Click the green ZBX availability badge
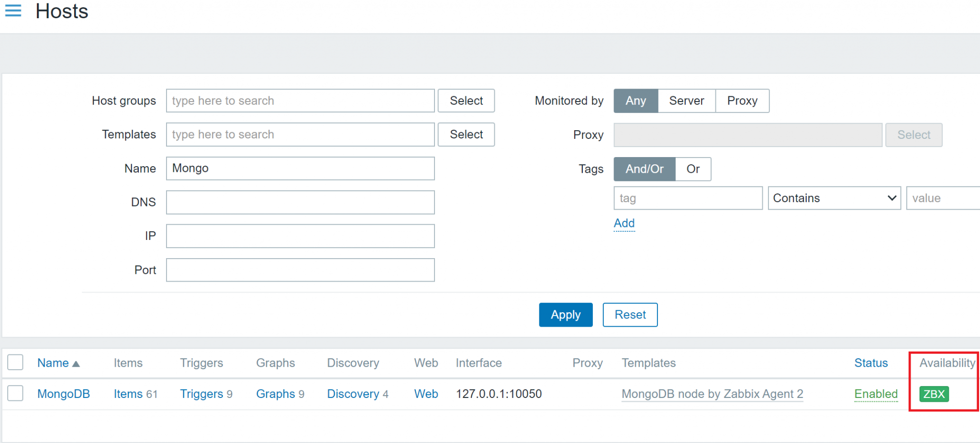This screenshot has width=980, height=443. click(933, 394)
